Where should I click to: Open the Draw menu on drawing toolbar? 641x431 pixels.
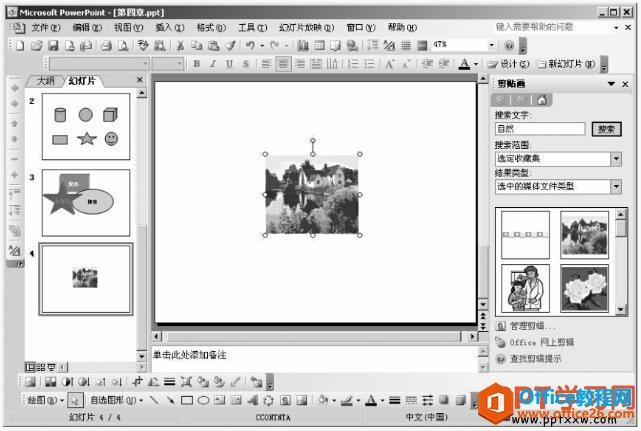(45, 400)
